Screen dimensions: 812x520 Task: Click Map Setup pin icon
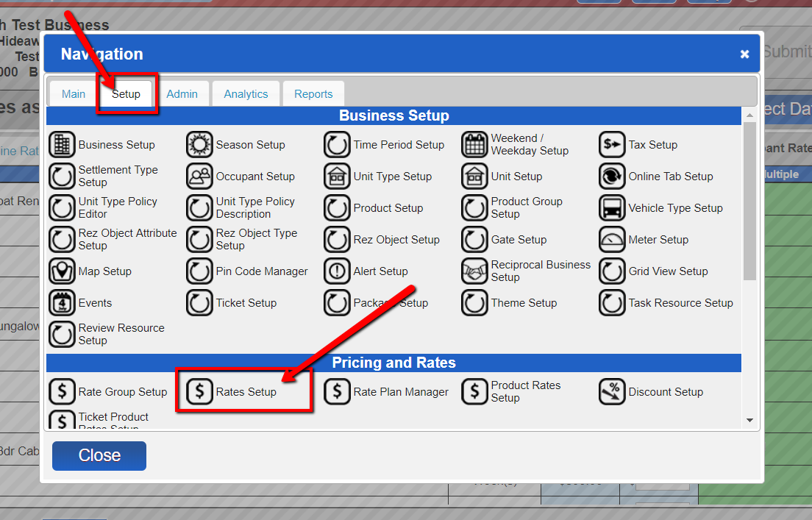(x=62, y=271)
